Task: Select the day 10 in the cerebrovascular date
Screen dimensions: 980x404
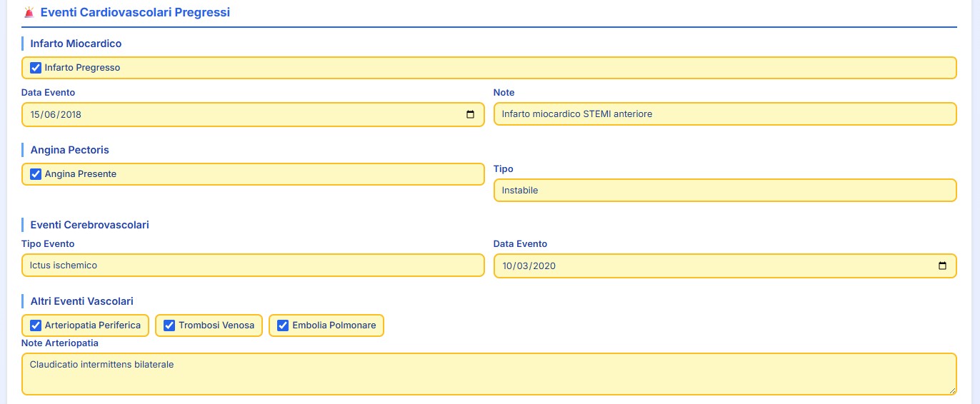Action: pyautogui.click(x=508, y=266)
